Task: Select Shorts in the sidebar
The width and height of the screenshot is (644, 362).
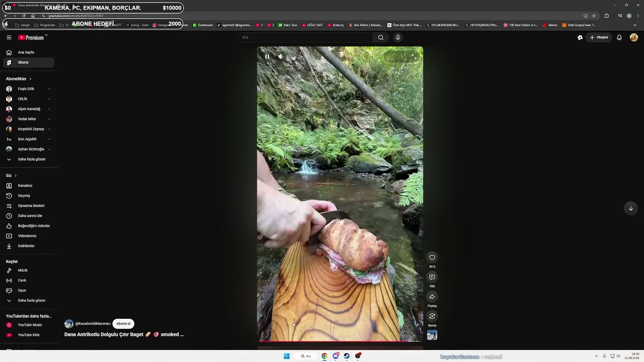Action: click(29, 62)
